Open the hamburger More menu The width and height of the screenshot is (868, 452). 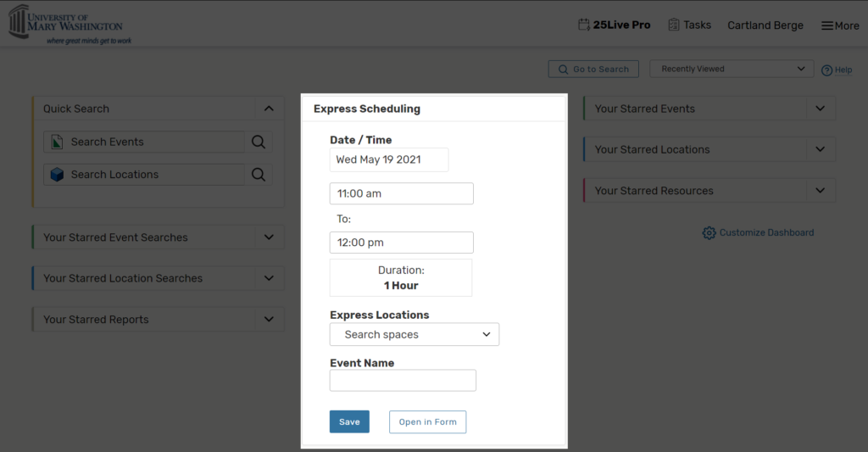tap(840, 25)
